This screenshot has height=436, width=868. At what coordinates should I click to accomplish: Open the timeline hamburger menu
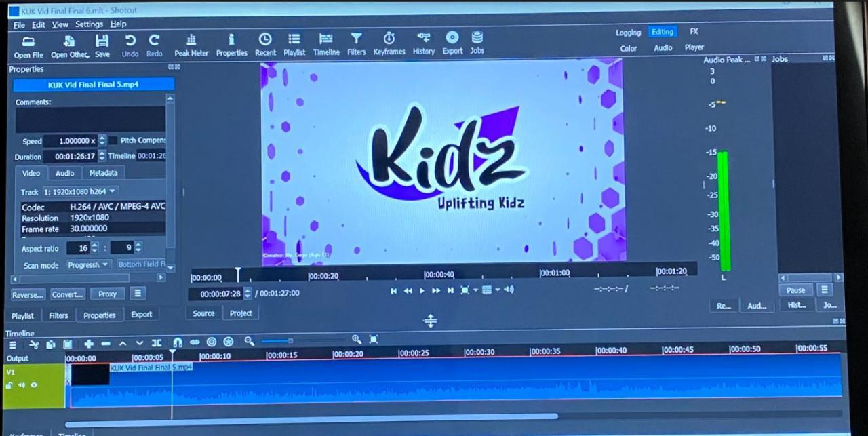pos(12,344)
